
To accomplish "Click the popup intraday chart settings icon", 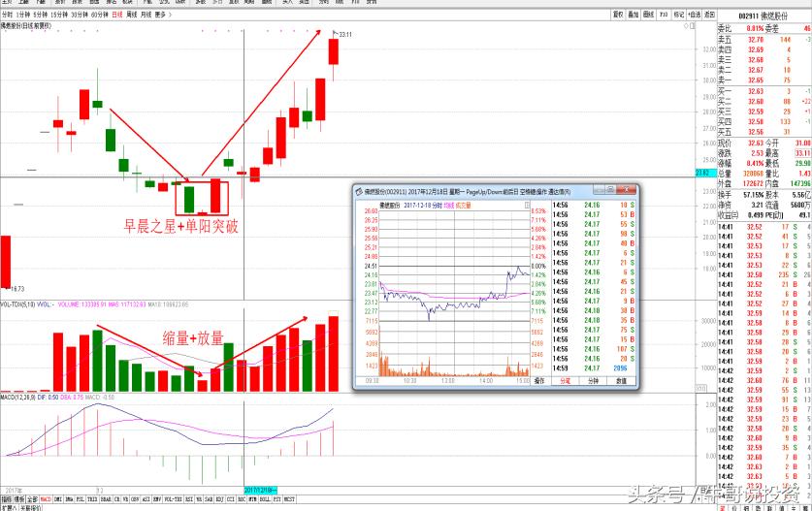I will pyautogui.click(x=527, y=205).
